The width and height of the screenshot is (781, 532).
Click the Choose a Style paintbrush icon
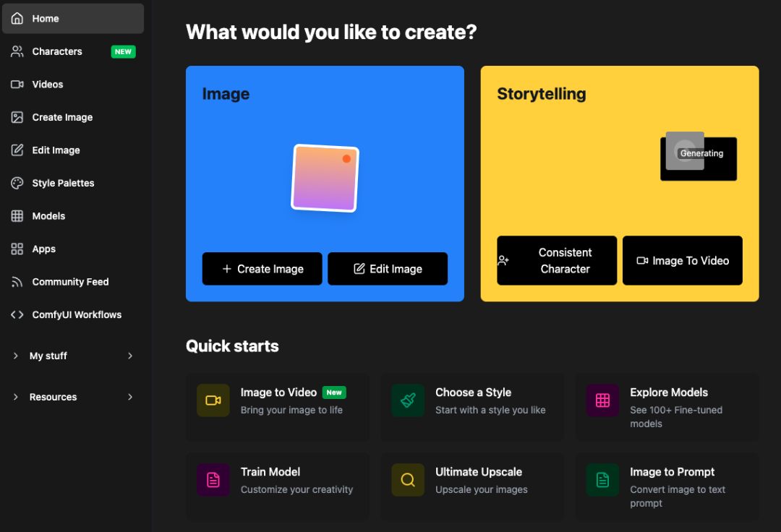pyautogui.click(x=408, y=400)
